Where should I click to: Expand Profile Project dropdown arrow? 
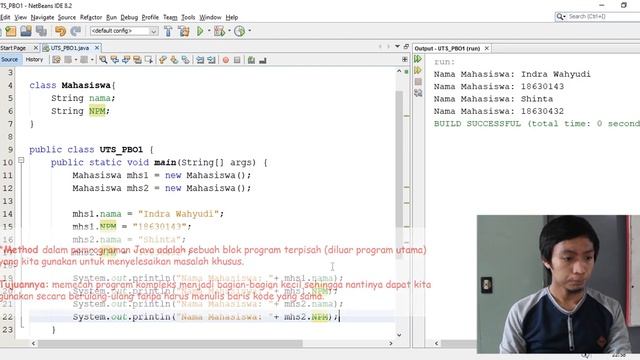(249, 31)
